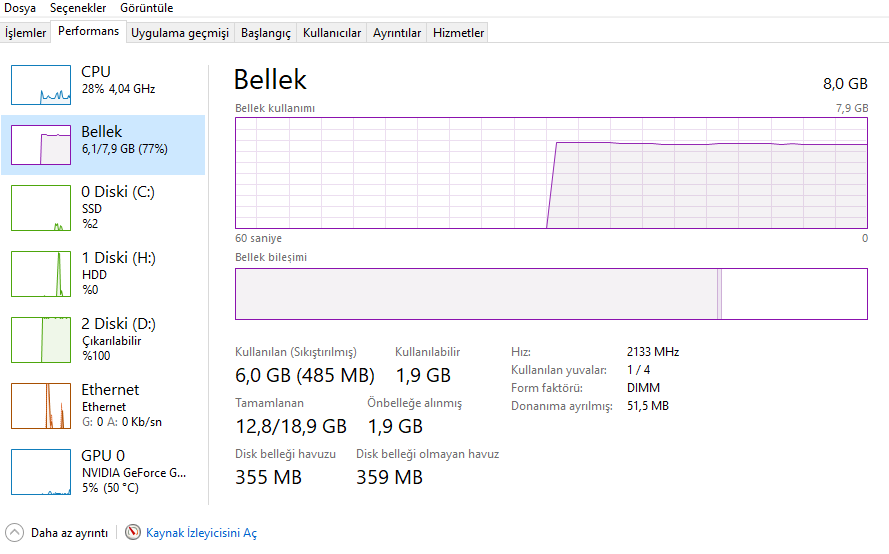The height and width of the screenshot is (554, 889).
Task: Click the Kaynak İzleyicisini Aç link
Action: [x=201, y=533]
